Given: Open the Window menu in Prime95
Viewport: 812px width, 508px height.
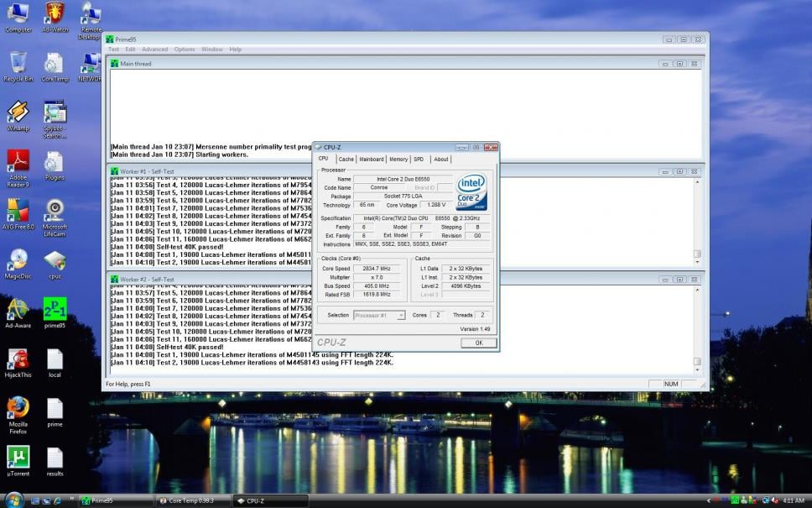Looking at the screenshot, I should click(211, 50).
